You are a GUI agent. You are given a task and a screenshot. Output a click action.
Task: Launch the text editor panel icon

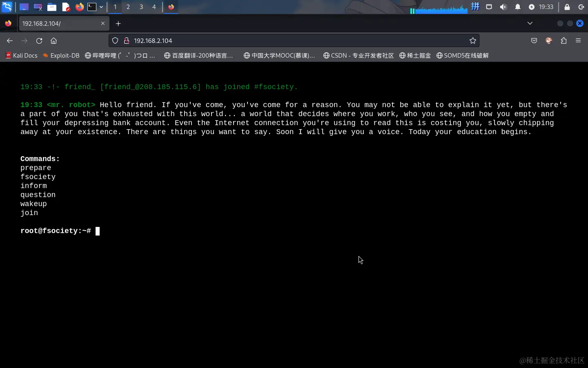click(66, 7)
